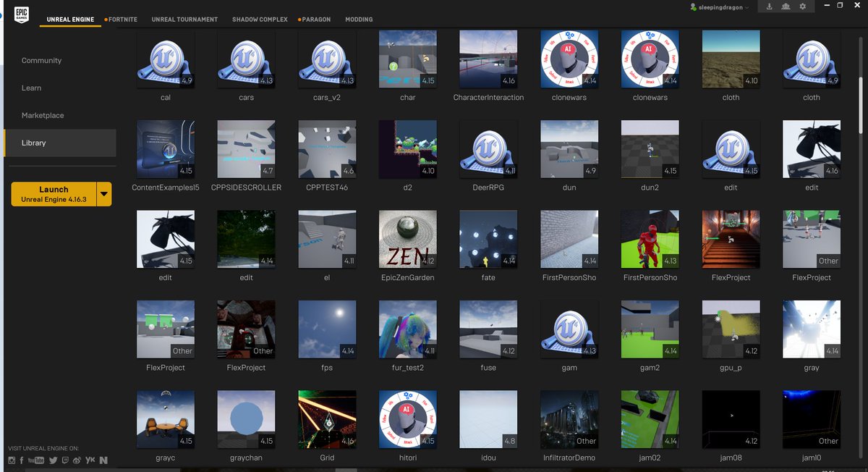Open the Learn section
The height and width of the screenshot is (472, 868).
(31, 88)
